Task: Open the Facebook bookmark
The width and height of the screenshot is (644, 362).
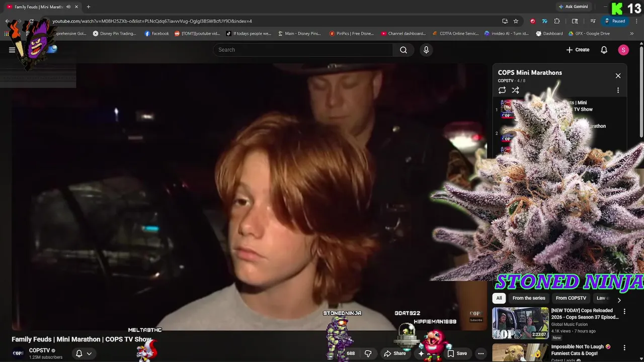Action: (x=156, y=34)
